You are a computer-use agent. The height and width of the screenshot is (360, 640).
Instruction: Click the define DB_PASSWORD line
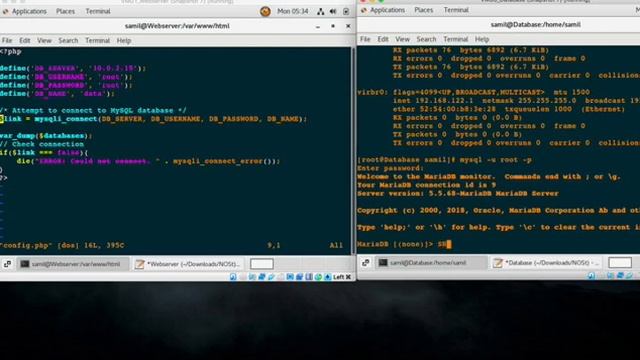coord(66,85)
